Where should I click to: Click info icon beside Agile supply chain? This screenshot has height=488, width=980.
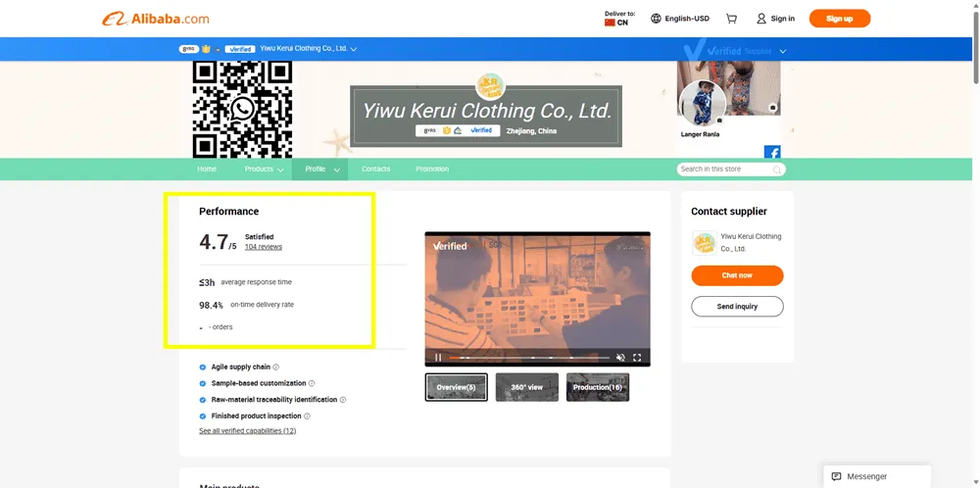275,367
